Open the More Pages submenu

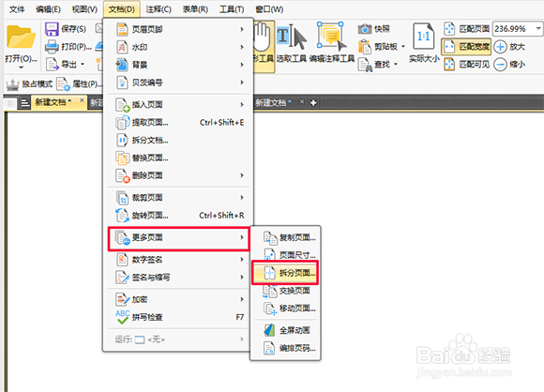[x=178, y=238]
